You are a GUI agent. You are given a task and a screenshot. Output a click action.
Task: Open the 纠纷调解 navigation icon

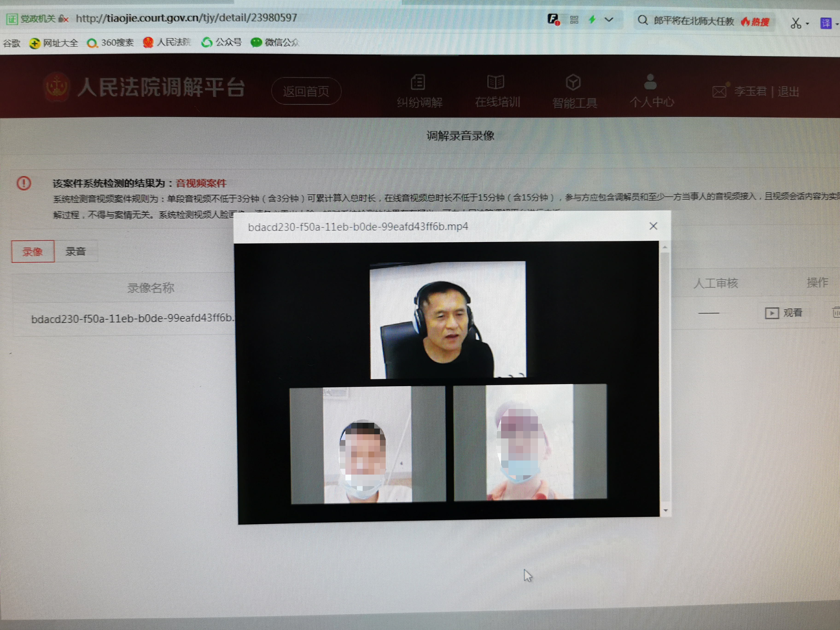point(418,82)
